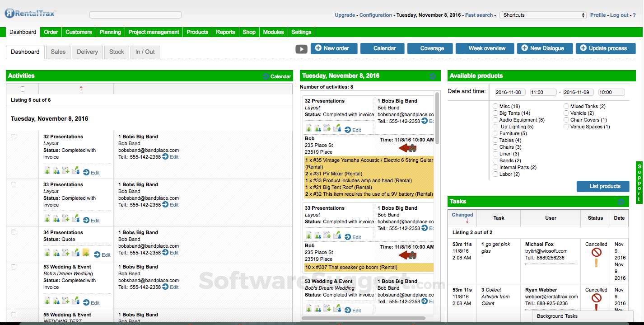Switch to the Delivery tab

[87, 52]
